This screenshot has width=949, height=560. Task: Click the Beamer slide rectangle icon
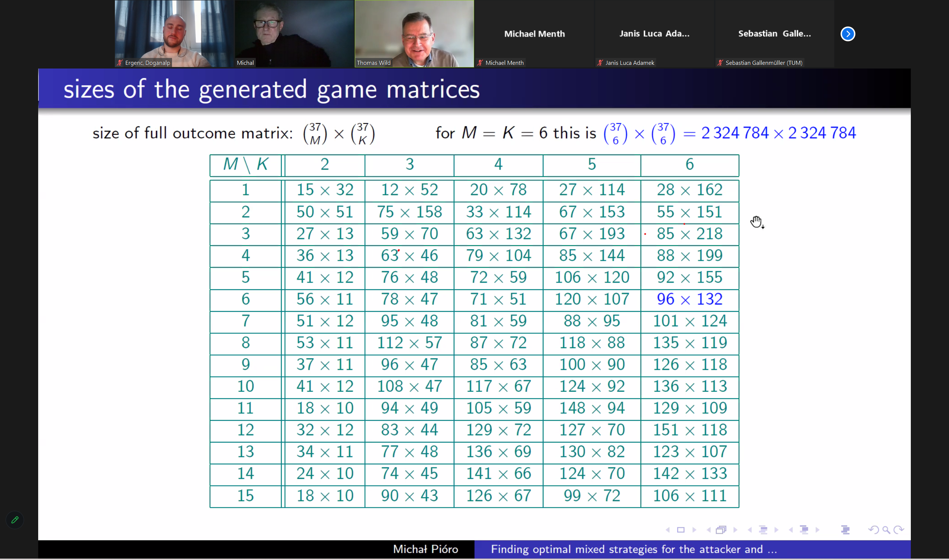tap(681, 530)
